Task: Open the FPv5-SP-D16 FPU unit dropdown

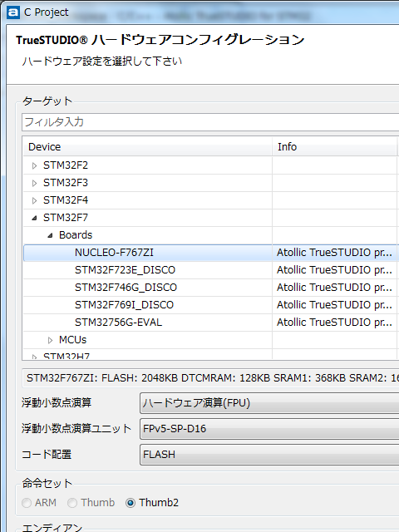Action: click(269, 429)
